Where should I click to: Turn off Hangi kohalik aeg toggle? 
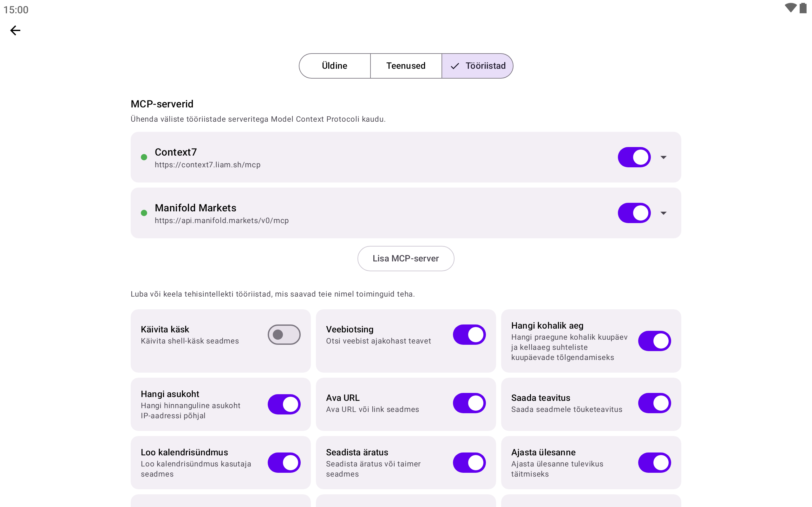(654, 341)
